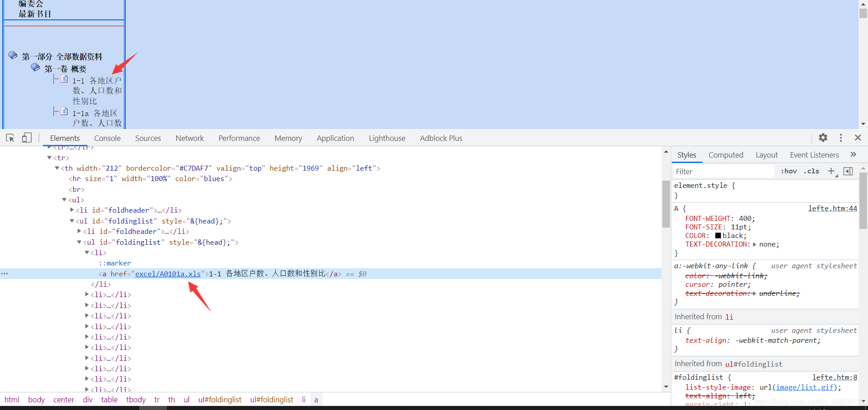Open 最新书目 link in page

(x=34, y=14)
